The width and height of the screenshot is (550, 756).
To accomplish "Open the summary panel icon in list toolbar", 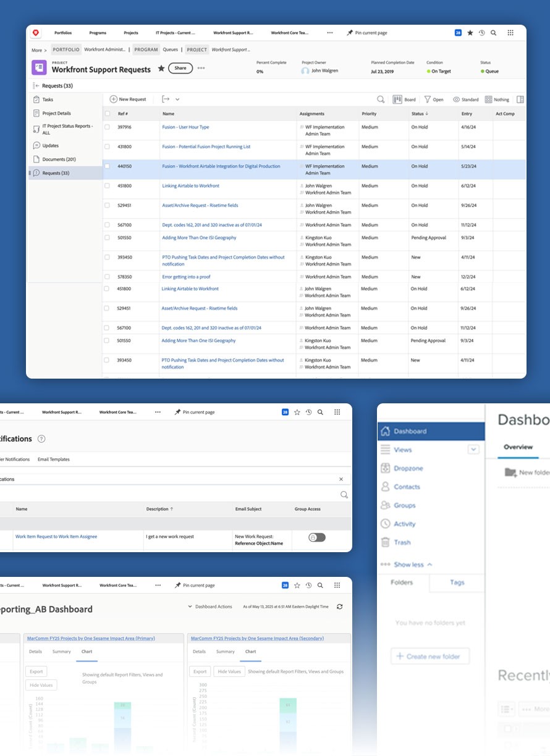I will pos(520,99).
